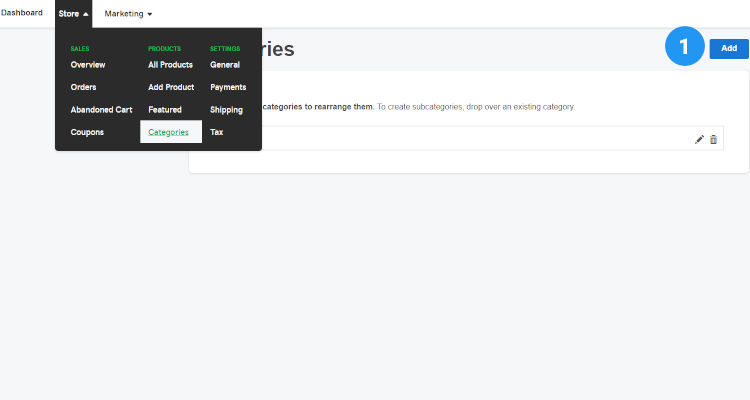Open Payments settings
Image resolution: width=750 pixels, height=400 pixels.
[228, 87]
